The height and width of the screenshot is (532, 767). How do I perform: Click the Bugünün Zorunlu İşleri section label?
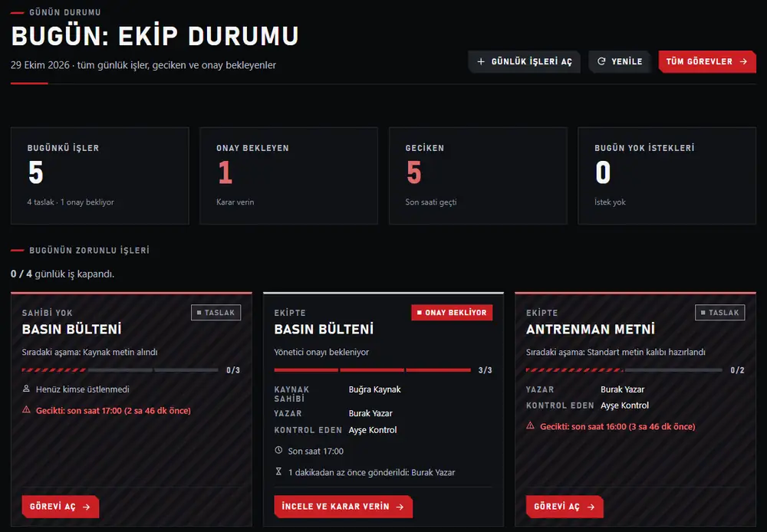point(90,251)
